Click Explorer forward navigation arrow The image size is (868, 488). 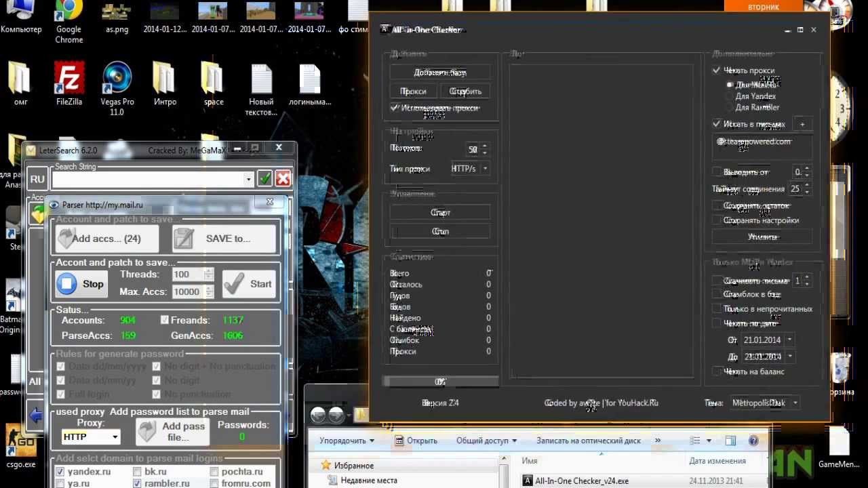point(336,415)
